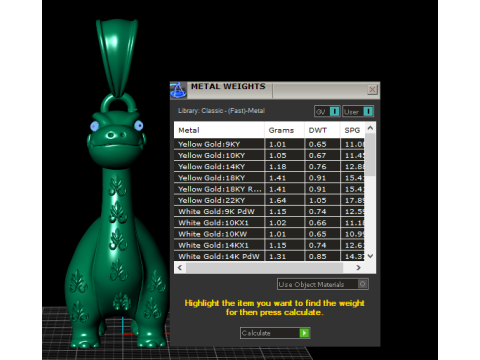Click the 0.66 DWT value
Screen dimensions: 480x360
[x=317, y=223]
